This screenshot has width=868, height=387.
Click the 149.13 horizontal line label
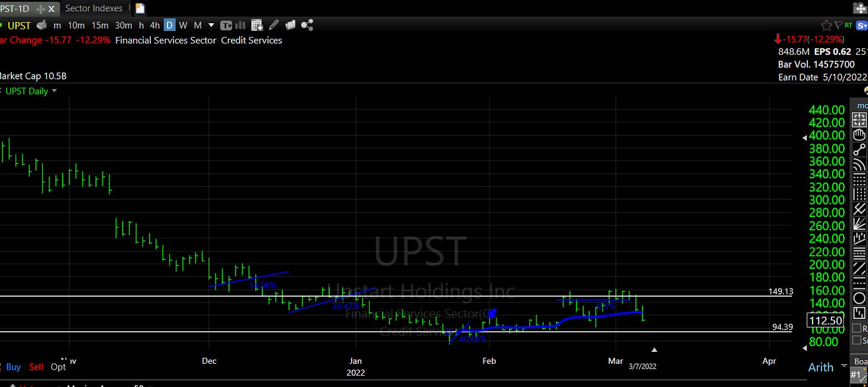pyautogui.click(x=781, y=292)
